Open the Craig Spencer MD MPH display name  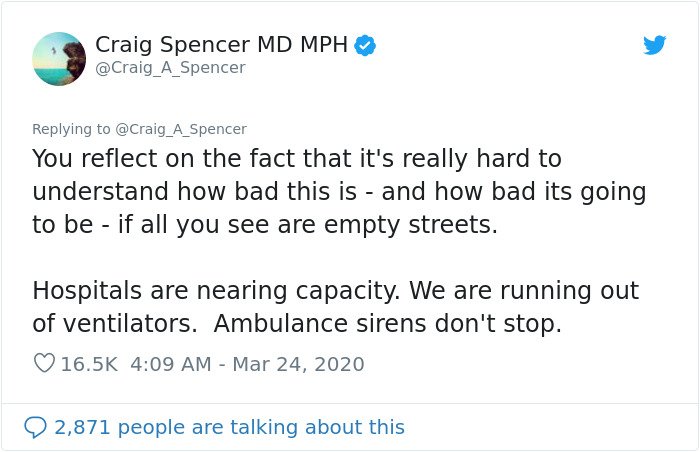tap(221, 45)
